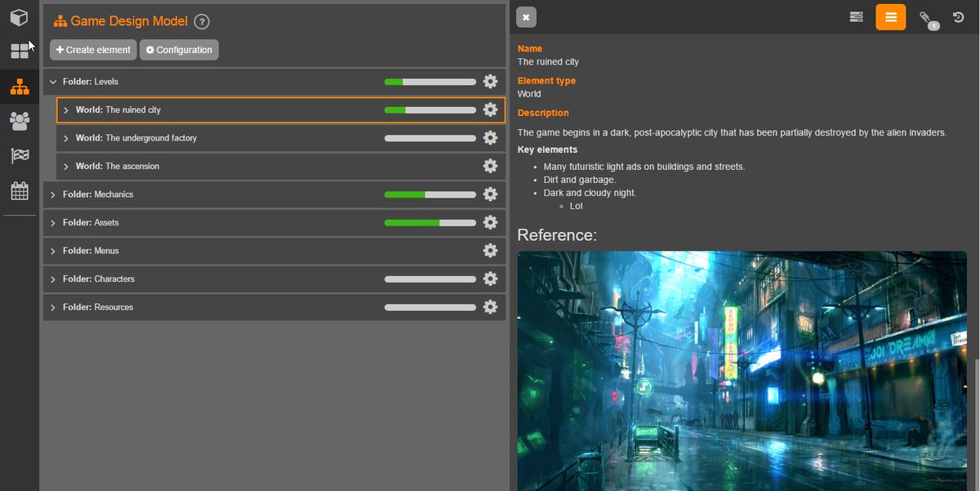Viewport: 980px width, 491px height.
Task: Click the Game Design Model help icon
Action: tap(202, 20)
